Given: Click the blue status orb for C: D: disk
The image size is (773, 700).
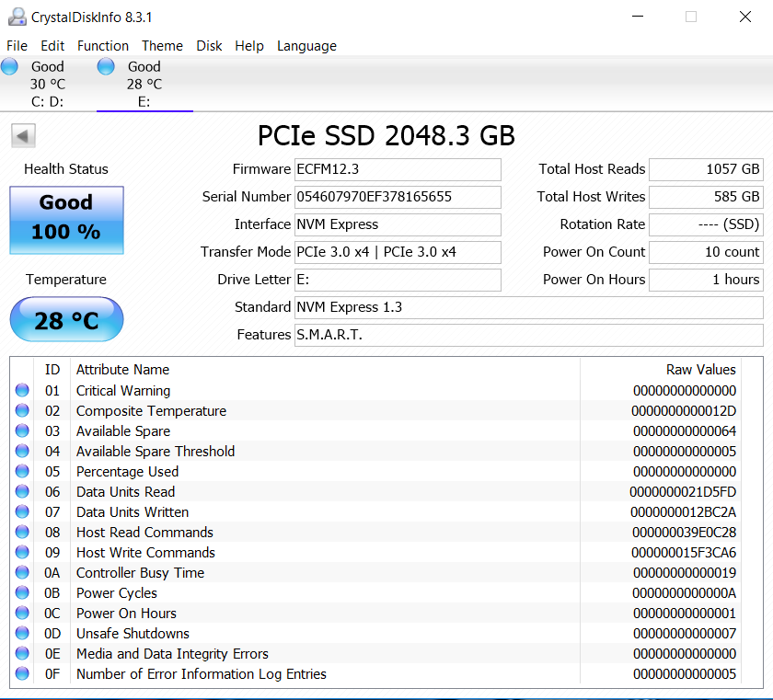Looking at the screenshot, I should [10, 66].
